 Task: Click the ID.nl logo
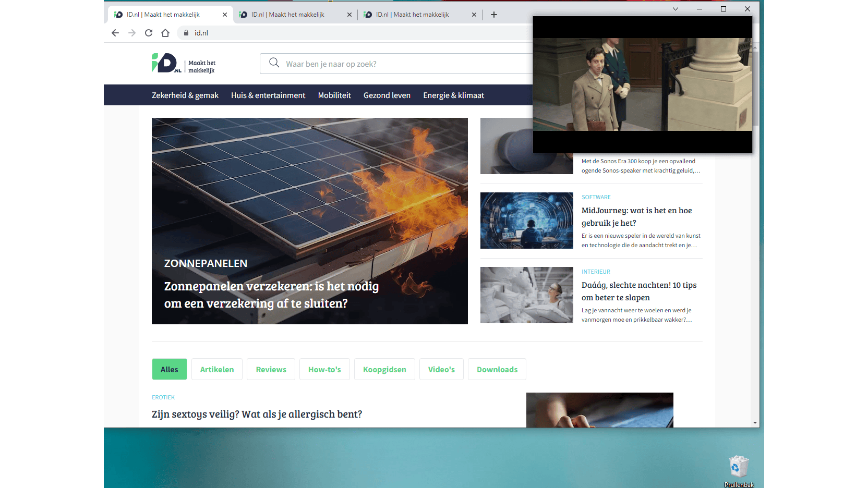tap(183, 63)
